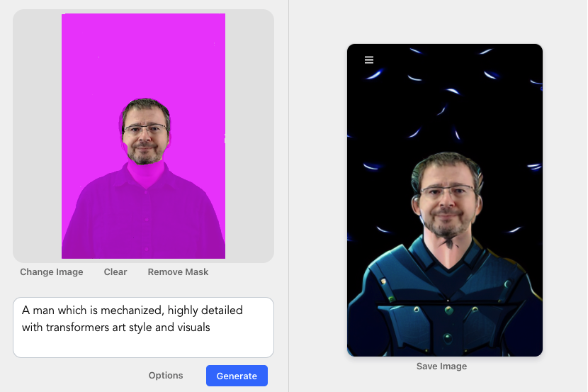
Task: Click the vertical divider between the two panels
Action: pos(289,196)
